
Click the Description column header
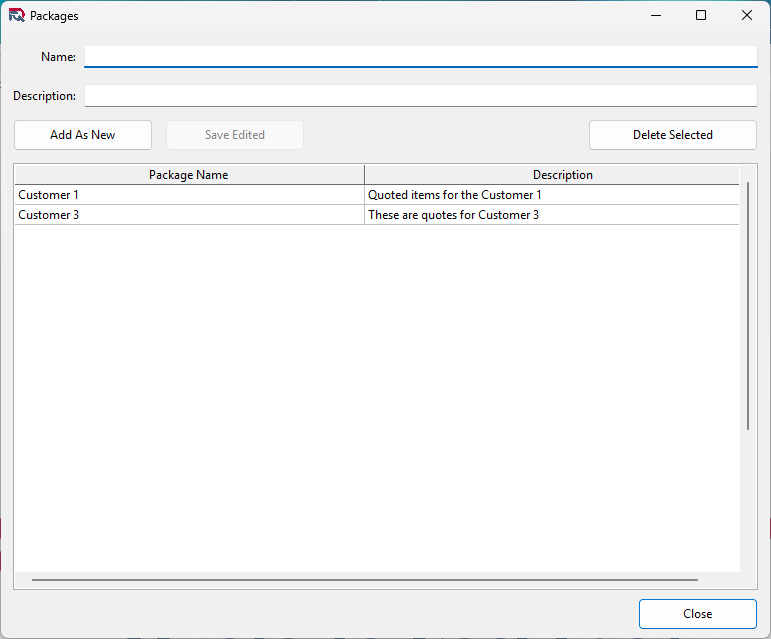pos(562,175)
